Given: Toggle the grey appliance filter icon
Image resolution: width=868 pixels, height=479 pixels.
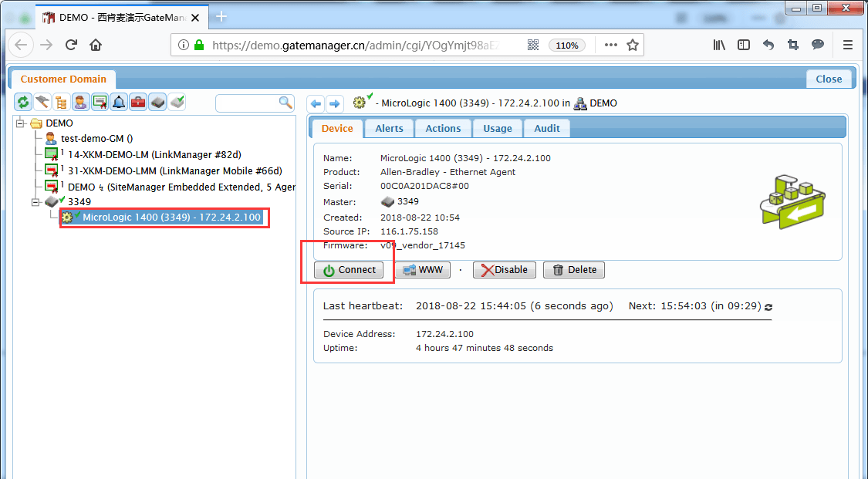Looking at the screenshot, I should point(157,103).
